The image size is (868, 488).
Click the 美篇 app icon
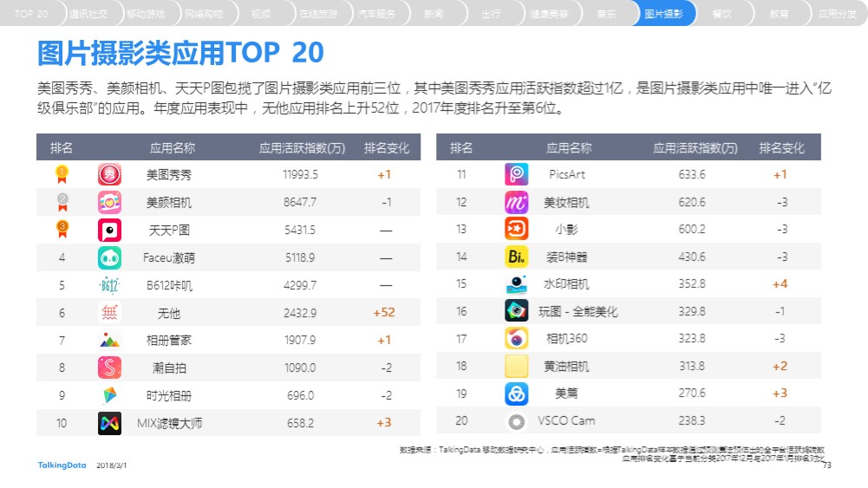tap(517, 394)
